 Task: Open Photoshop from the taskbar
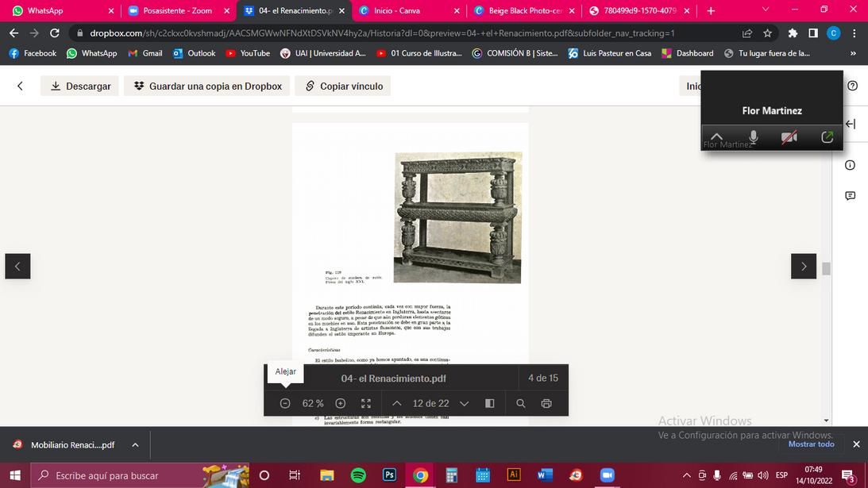[x=389, y=475]
